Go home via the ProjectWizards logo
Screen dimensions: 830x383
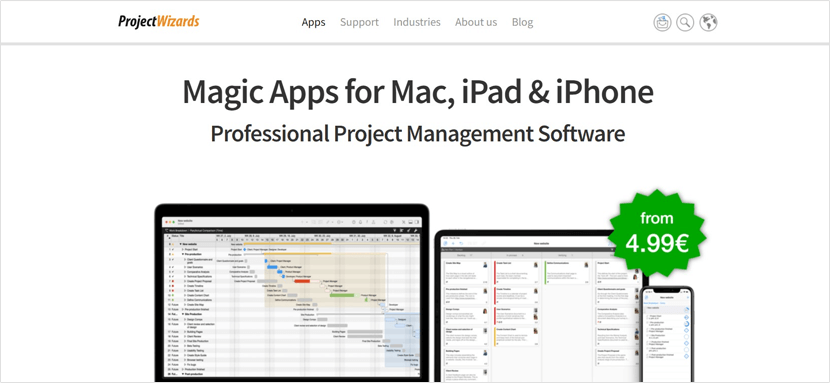point(159,22)
